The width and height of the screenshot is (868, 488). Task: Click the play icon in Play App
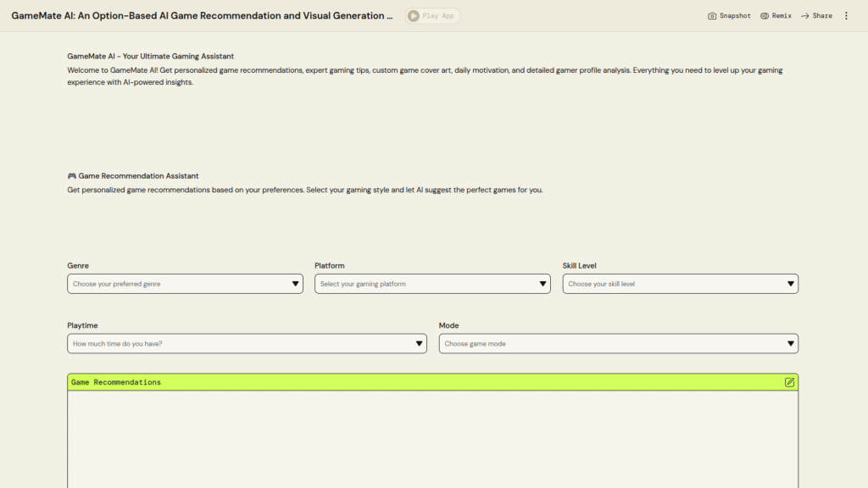click(x=414, y=16)
